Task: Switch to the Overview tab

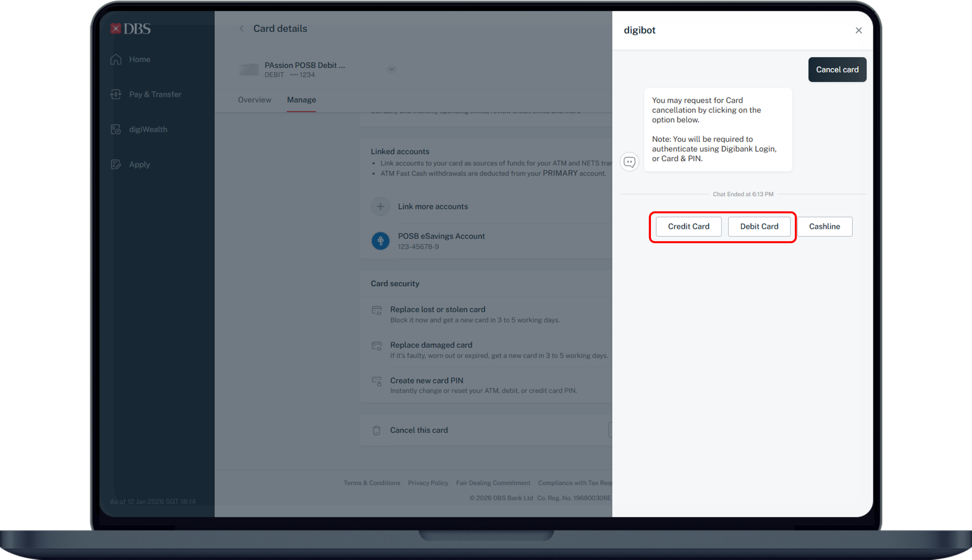Action: pyautogui.click(x=254, y=100)
